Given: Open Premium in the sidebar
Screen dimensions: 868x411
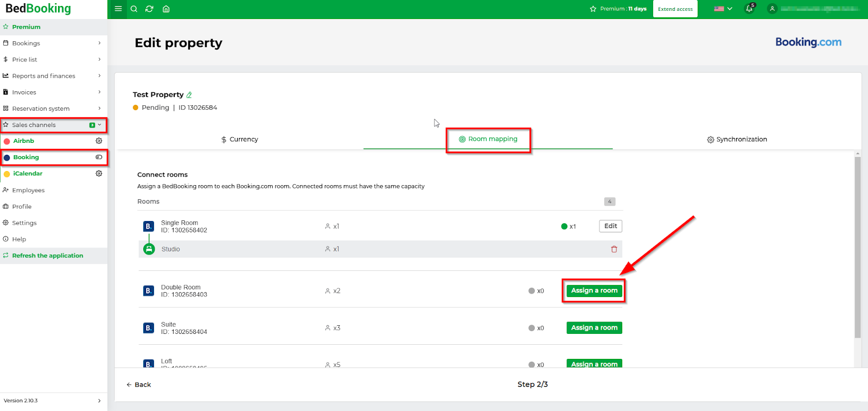Looking at the screenshot, I should click(54, 27).
